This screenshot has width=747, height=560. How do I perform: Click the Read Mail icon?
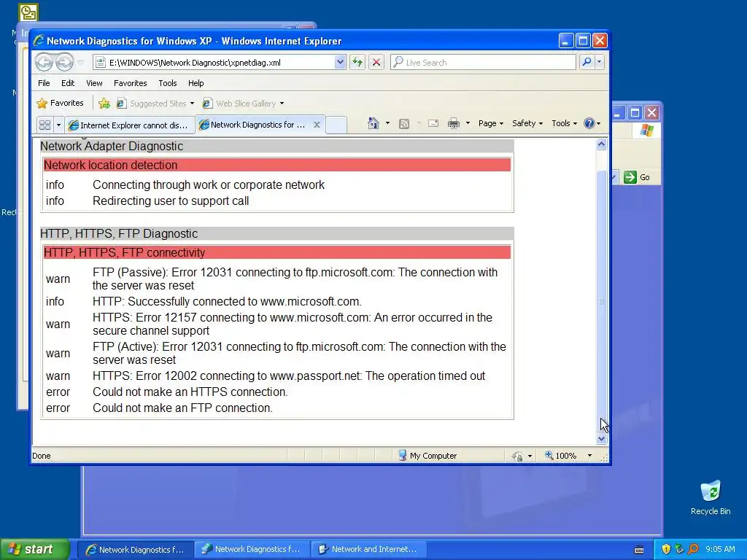(x=433, y=124)
